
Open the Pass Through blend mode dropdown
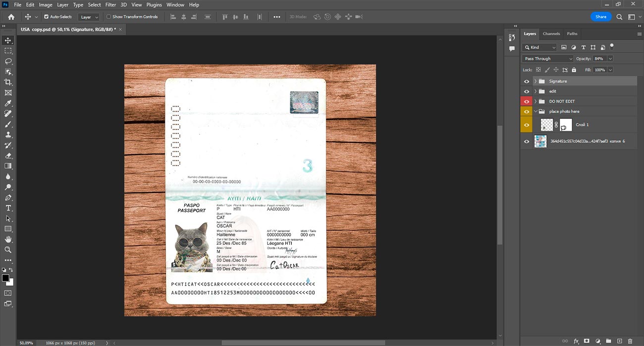547,58
